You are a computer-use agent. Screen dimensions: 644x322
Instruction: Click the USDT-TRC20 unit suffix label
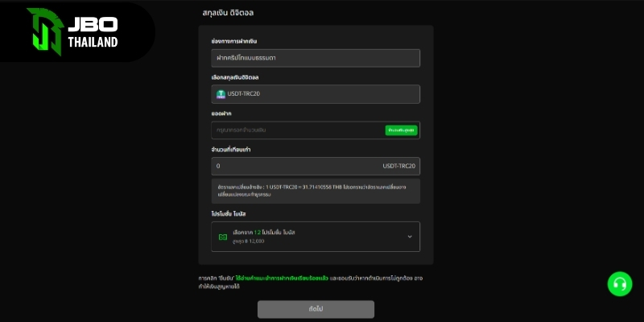point(398,167)
